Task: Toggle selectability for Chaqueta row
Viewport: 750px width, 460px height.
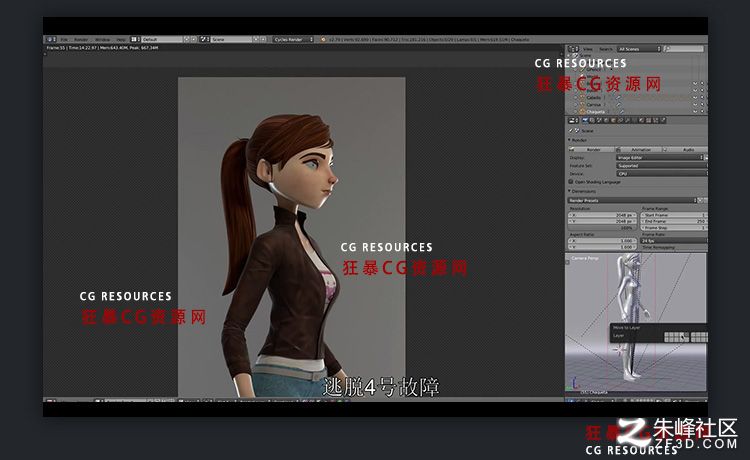Action: (702, 111)
